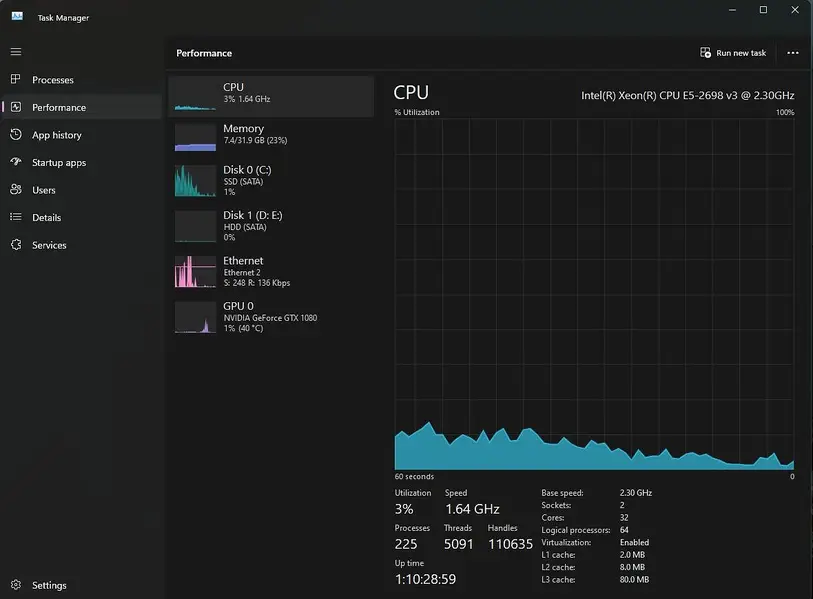This screenshot has height=599, width=813.
Task: Select GPU 0 GeForce GTX 1080
Action: pyautogui.click(x=271, y=317)
